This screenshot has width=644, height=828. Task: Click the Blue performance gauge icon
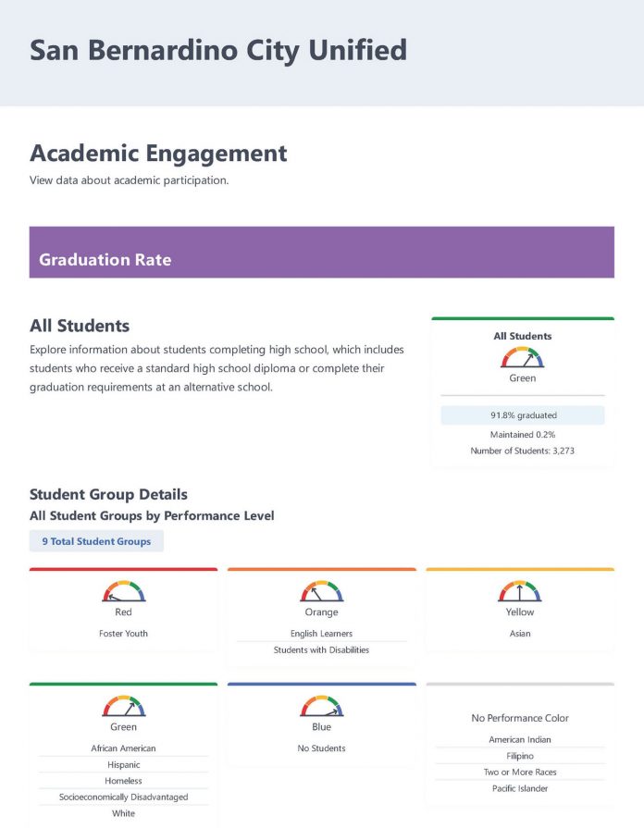click(322, 706)
